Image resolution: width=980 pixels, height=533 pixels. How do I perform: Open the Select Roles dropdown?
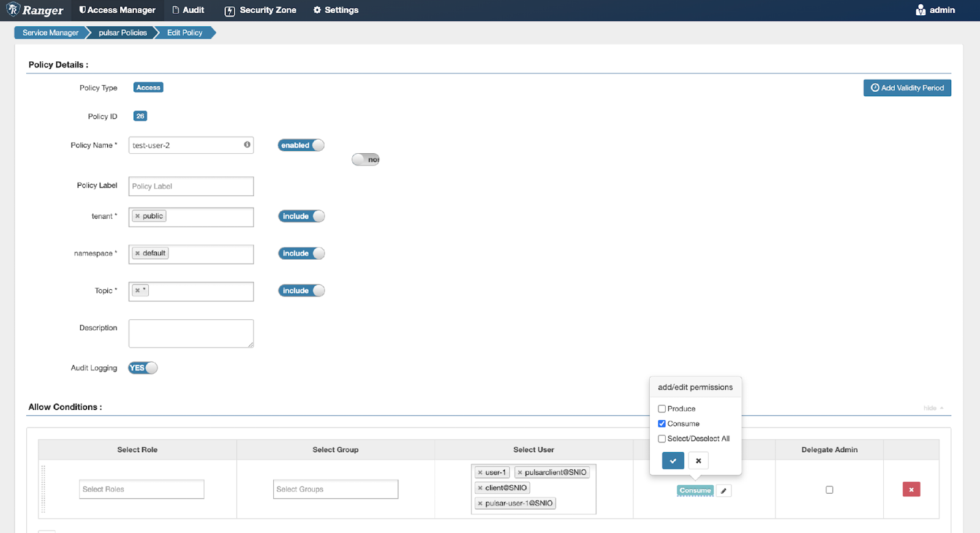[141, 490]
